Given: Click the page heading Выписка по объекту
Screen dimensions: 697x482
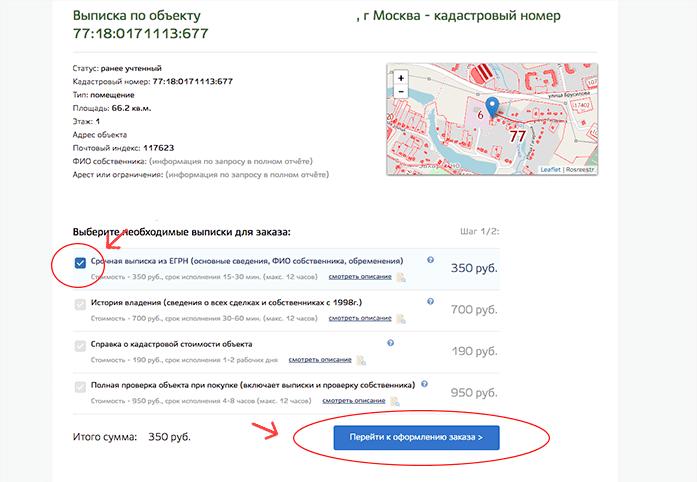Looking at the screenshot, I should 136,16.
